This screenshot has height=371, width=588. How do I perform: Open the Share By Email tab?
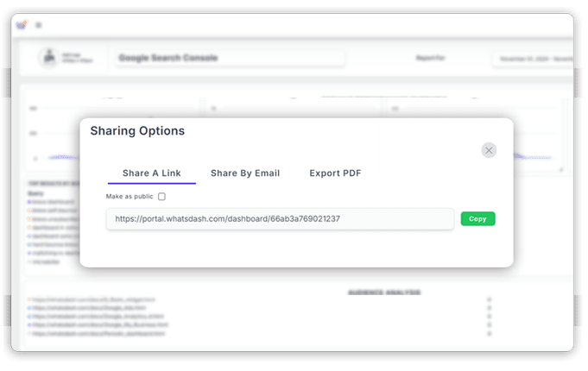(245, 173)
